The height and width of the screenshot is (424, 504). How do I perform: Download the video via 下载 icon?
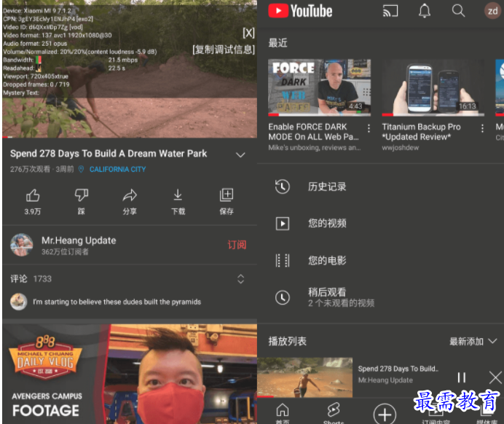point(178,202)
